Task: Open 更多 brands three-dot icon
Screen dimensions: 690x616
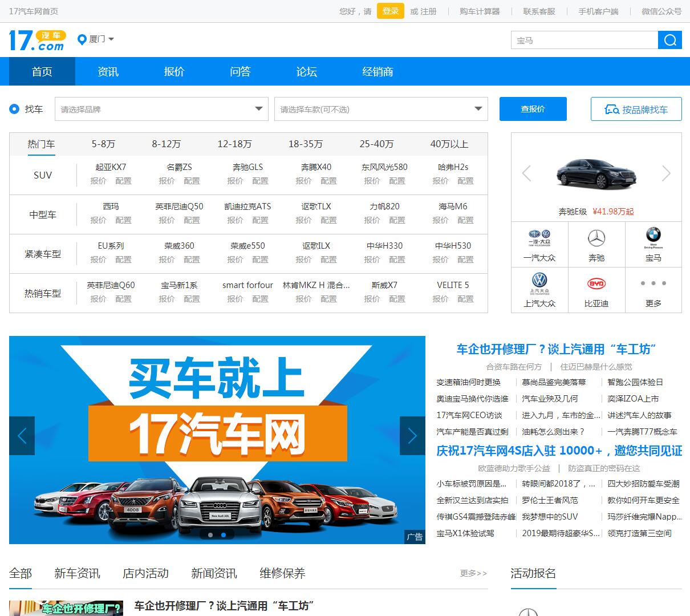Action: tap(654, 283)
